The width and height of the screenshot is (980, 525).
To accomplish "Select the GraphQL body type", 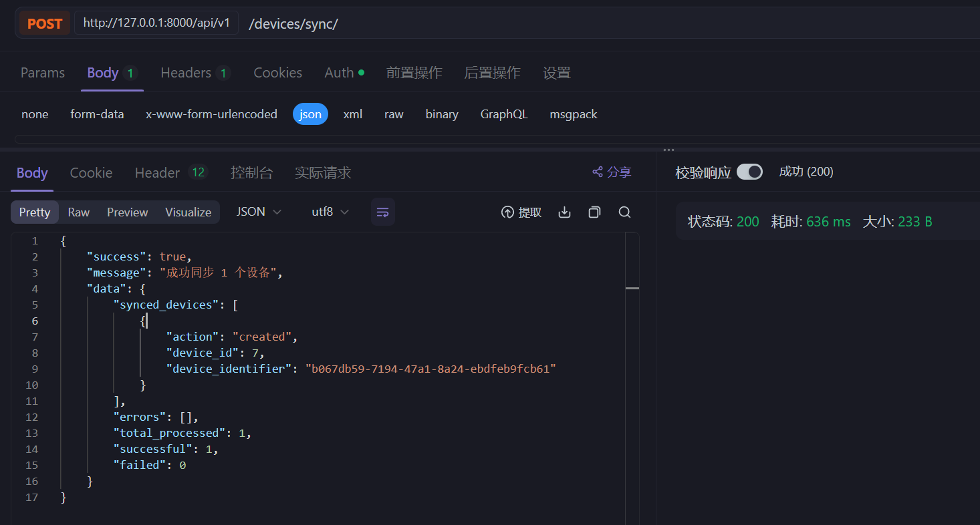I will [x=504, y=114].
